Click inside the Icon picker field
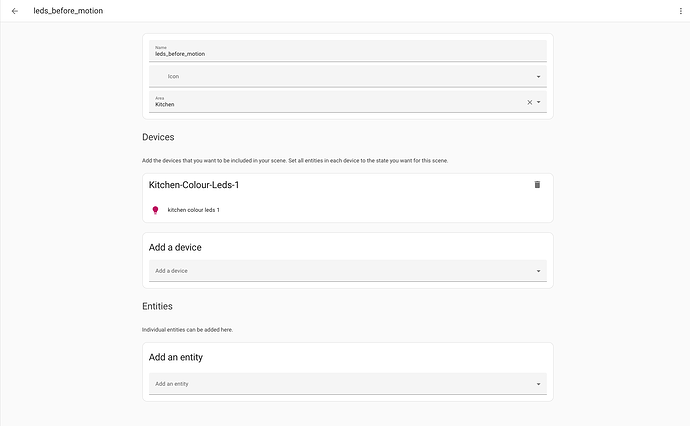This screenshot has width=690, height=426. point(348,76)
